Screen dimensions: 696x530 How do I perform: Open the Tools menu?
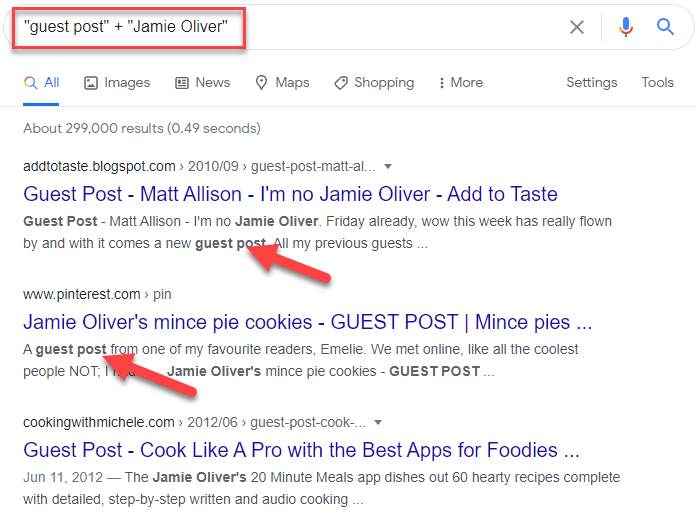[657, 83]
